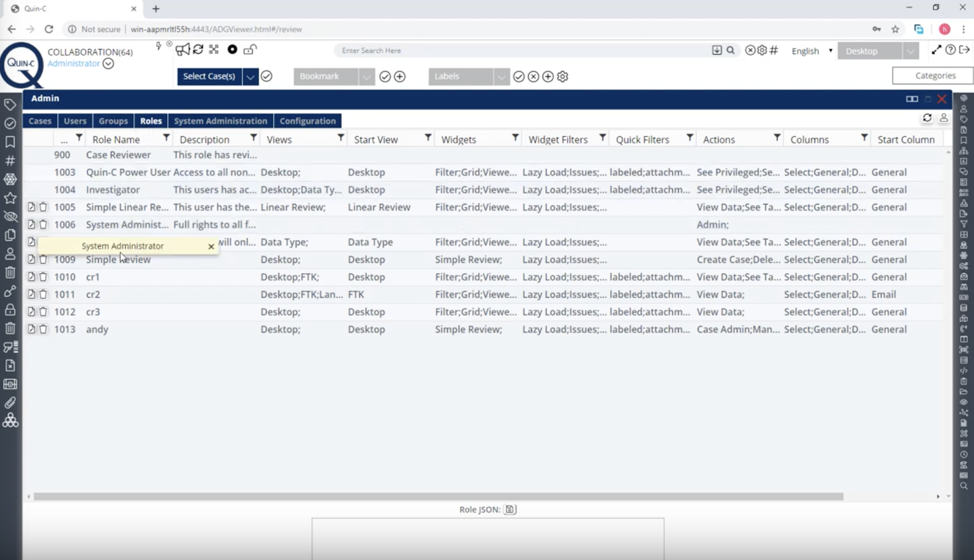
Task: Click the download arrow icon in search bar
Action: pyautogui.click(x=716, y=50)
